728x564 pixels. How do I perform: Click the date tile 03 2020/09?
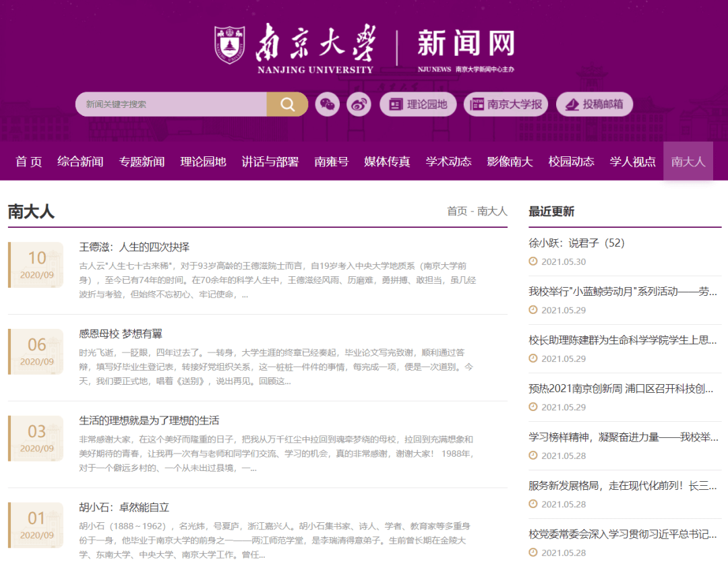click(x=36, y=438)
